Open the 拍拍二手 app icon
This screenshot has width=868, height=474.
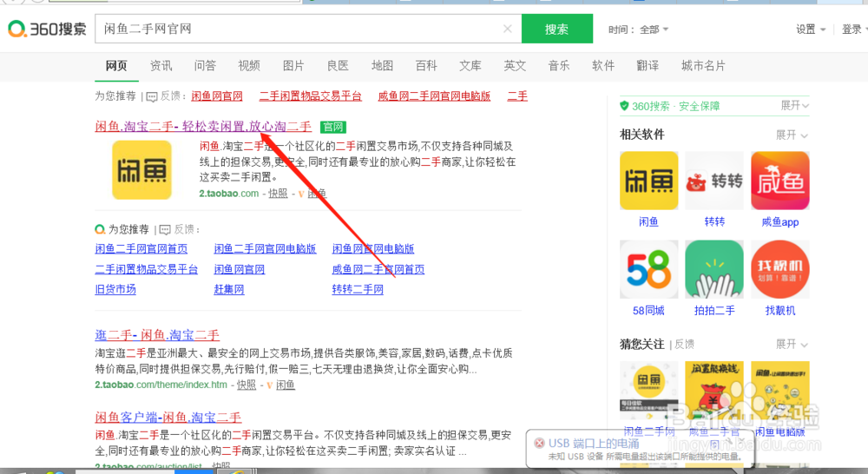(714, 269)
